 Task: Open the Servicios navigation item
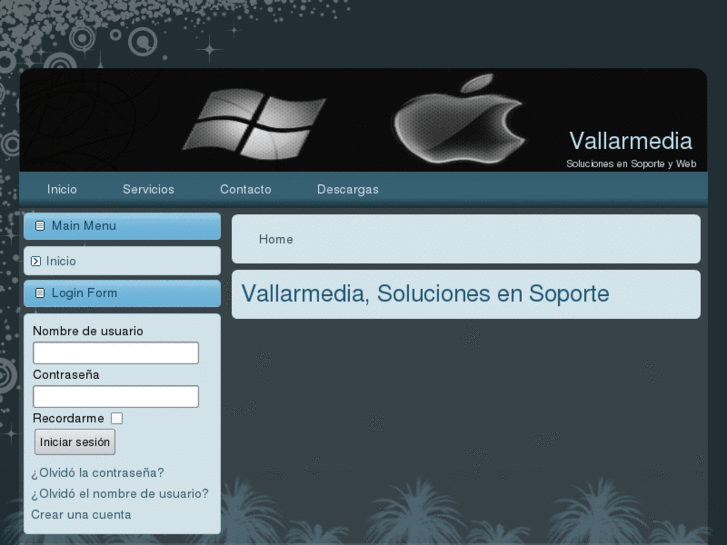(148, 189)
